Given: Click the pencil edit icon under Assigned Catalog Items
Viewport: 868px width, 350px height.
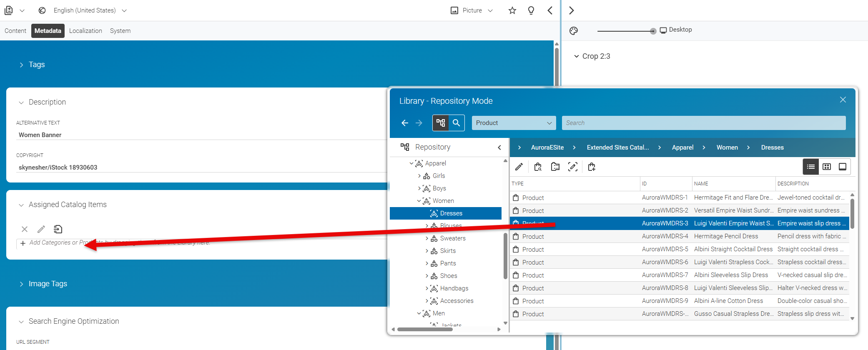Looking at the screenshot, I should point(41,229).
